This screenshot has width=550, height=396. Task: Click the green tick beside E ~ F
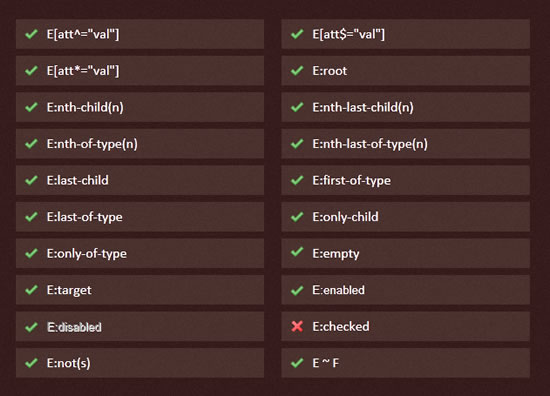297,363
